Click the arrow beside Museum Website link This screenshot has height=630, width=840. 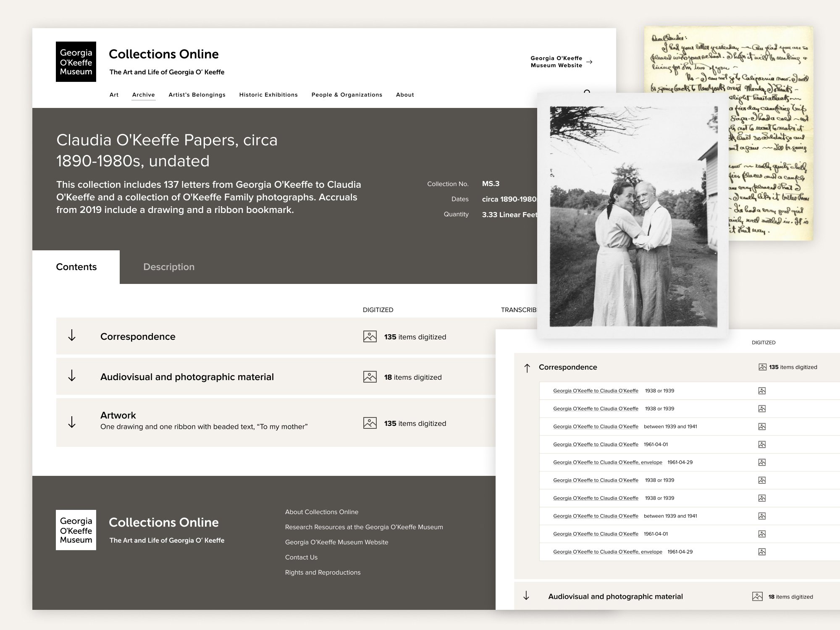589,62
